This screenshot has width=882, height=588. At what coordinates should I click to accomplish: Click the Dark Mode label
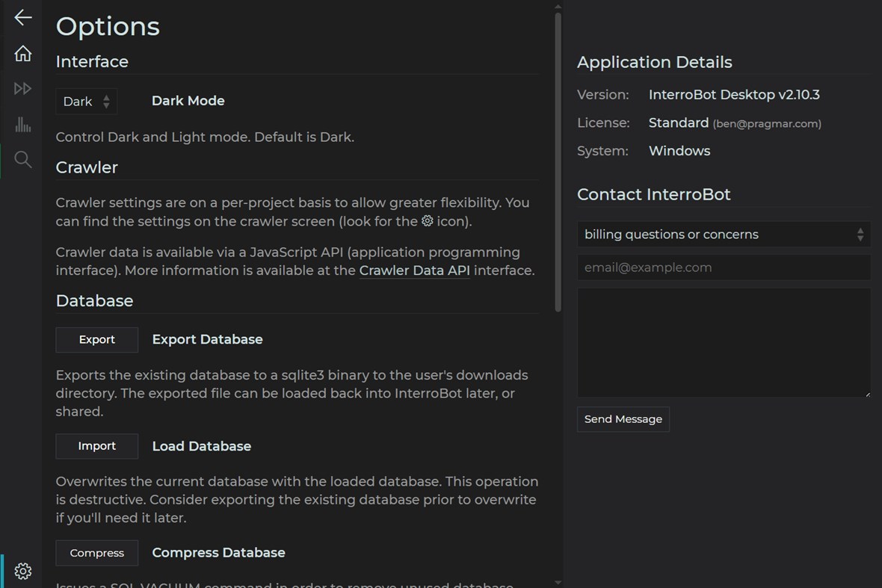188,101
